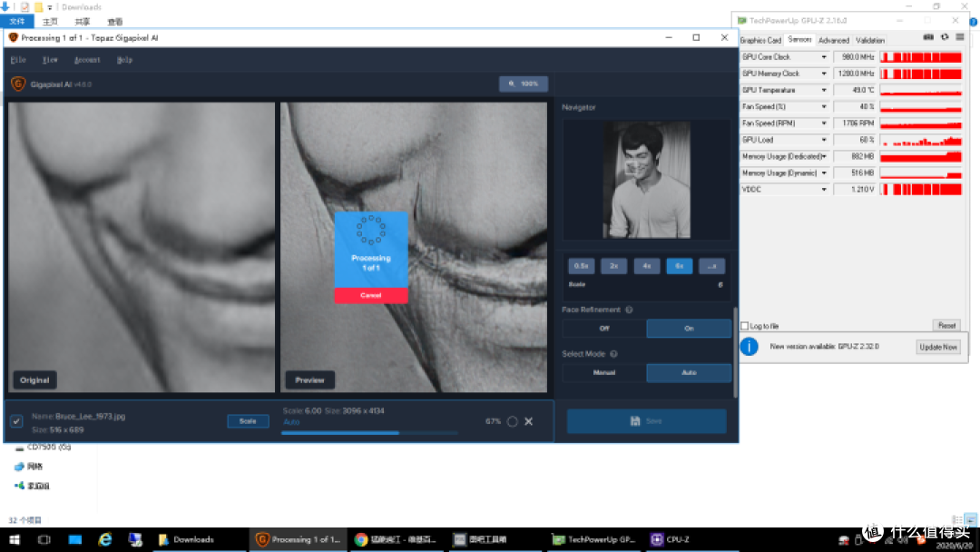Open the Windows Start menu
980x552 pixels.
[x=15, y=539]
